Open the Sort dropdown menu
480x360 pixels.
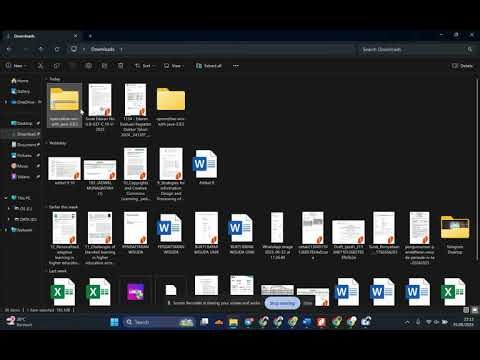145,66
